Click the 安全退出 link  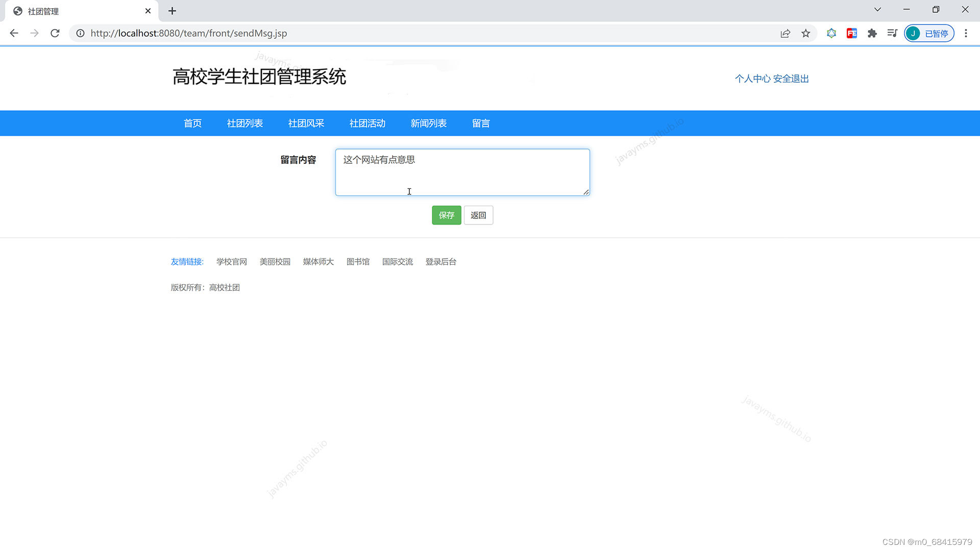(791, 79)
